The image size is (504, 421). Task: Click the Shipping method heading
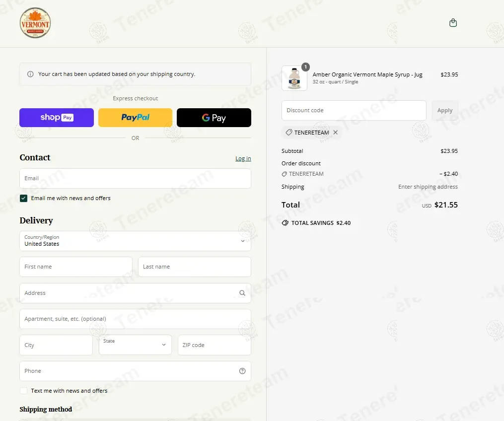coord(46,409)
